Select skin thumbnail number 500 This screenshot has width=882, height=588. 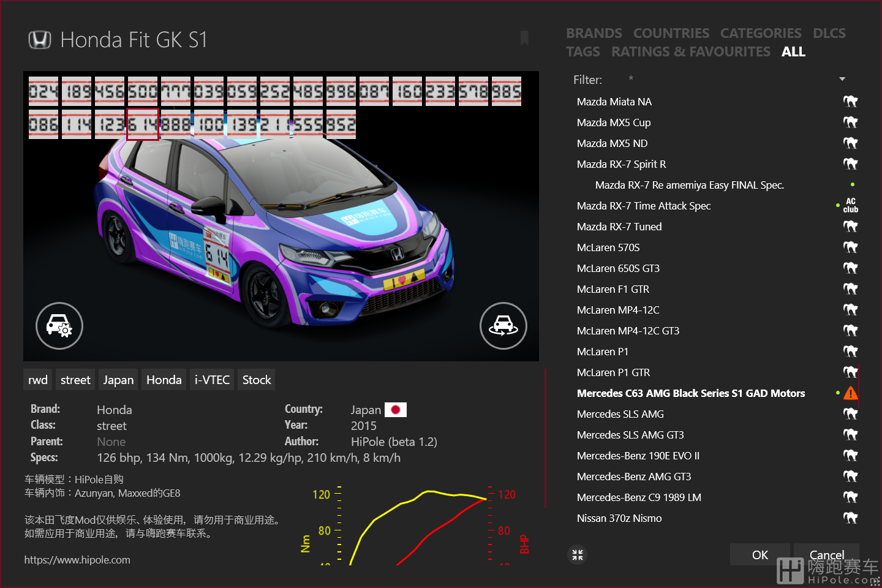click(143, 91)
